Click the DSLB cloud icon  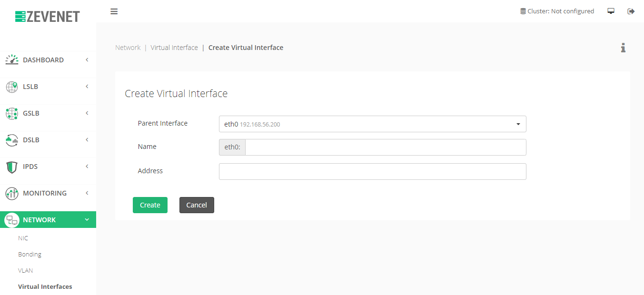pos(12,140)
